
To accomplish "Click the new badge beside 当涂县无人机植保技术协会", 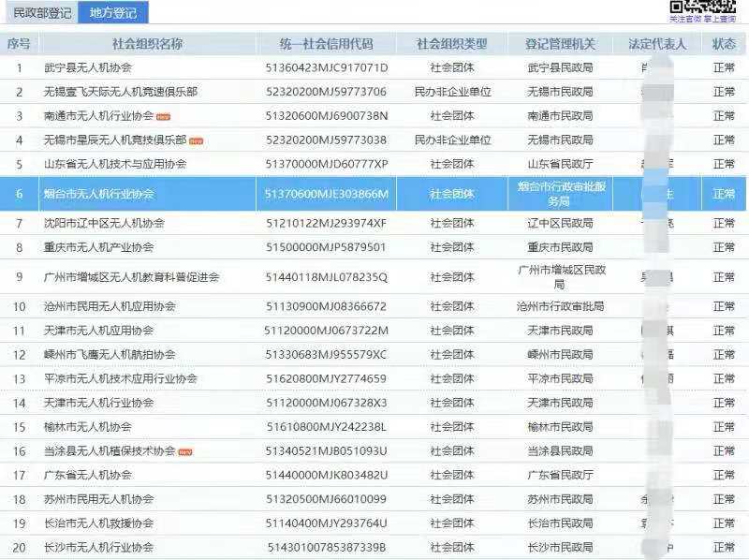I will (185, 451).
